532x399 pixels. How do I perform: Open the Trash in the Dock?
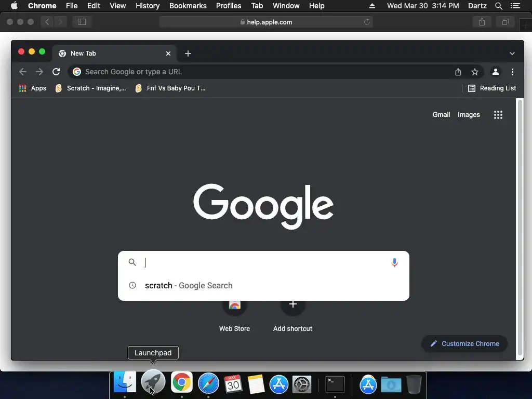tap(414, 384)
